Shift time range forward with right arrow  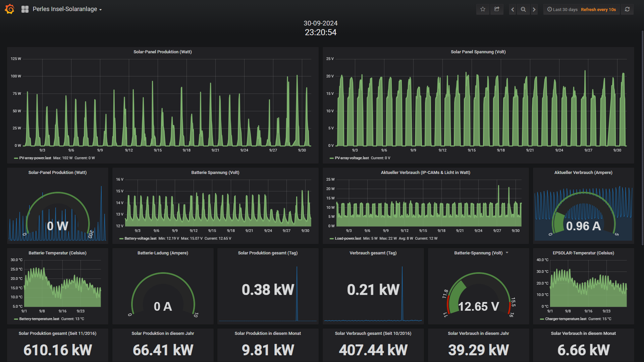(534, 9)
